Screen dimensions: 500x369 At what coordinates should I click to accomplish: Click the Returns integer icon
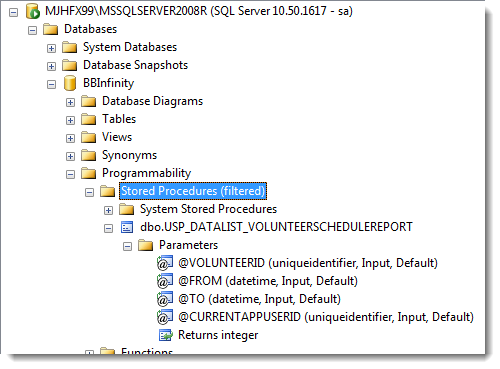(166, 335)
